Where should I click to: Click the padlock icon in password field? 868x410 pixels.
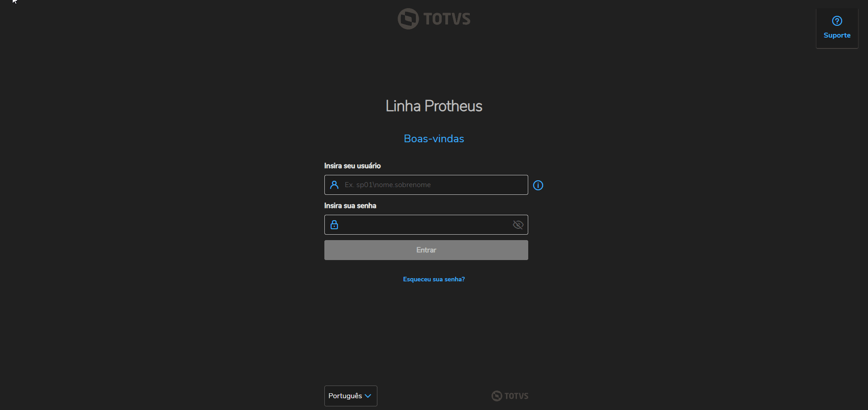(x=334, y=225)
